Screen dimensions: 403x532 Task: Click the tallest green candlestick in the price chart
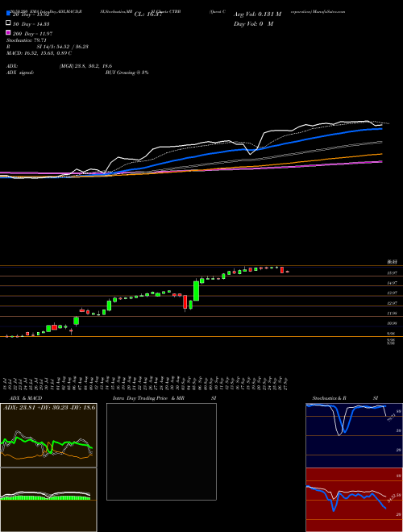[x=196, y=290]
